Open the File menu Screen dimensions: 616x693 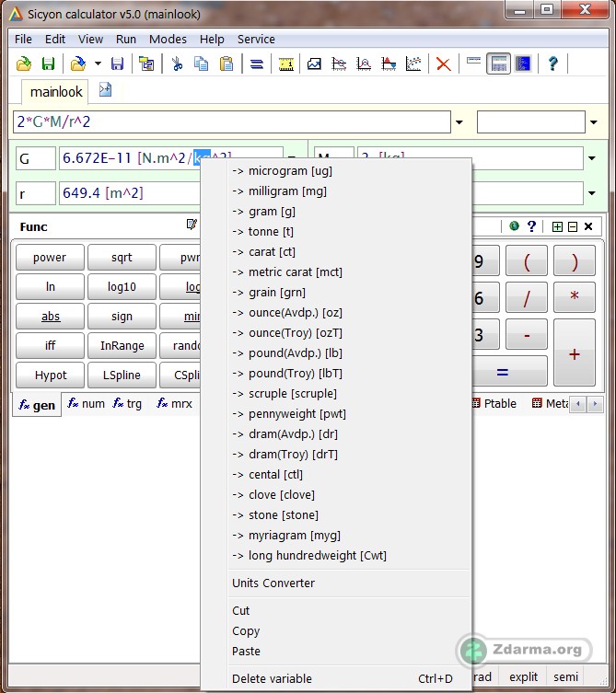click(x=23, y=40)
